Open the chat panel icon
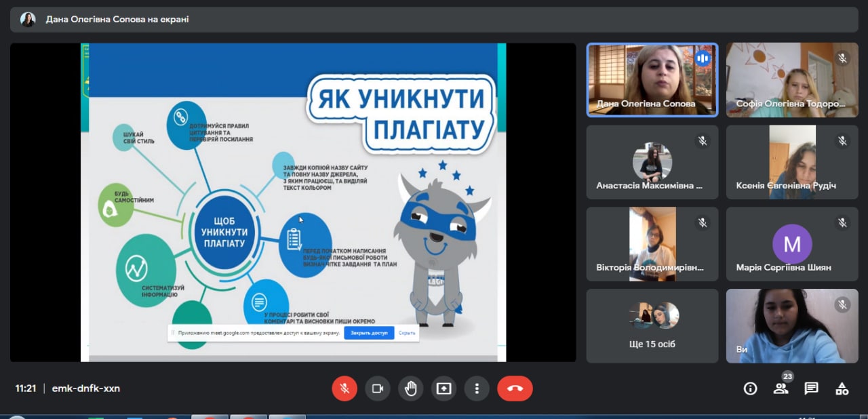This screenshot has width=868, height=419. coord(811,388)
